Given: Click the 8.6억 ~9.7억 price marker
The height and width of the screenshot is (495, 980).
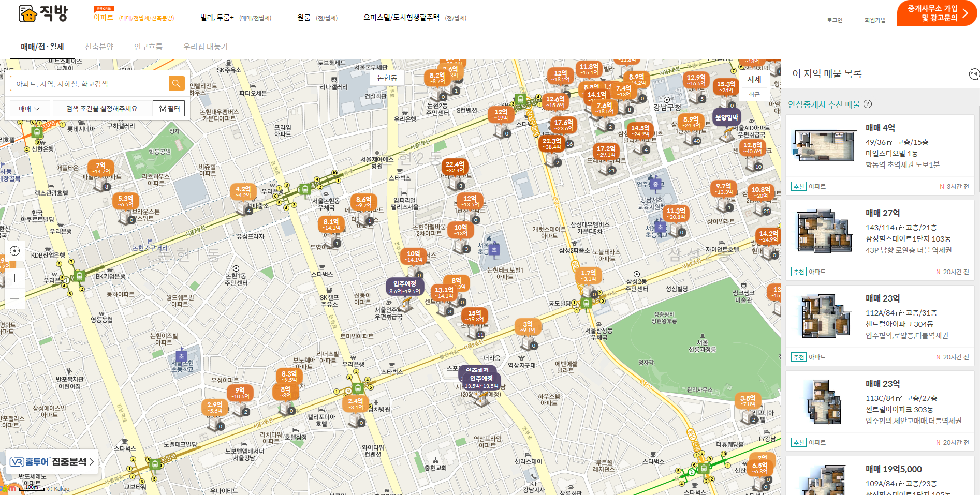Looking at the screenshot, I should tap(363, 202).
